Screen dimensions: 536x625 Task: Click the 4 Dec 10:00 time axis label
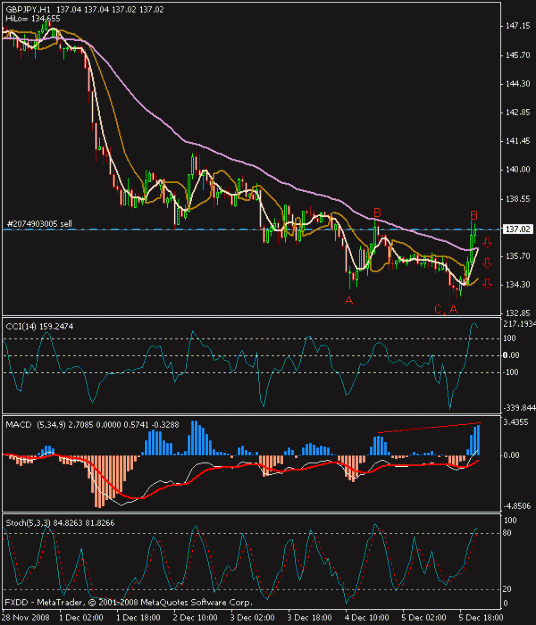(x=367, y=618)
